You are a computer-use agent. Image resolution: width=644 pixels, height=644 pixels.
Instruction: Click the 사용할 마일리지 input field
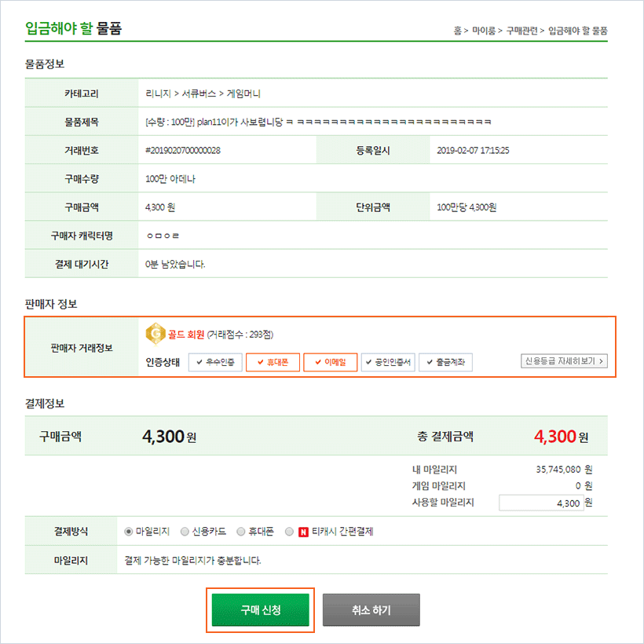coord(540,503)
